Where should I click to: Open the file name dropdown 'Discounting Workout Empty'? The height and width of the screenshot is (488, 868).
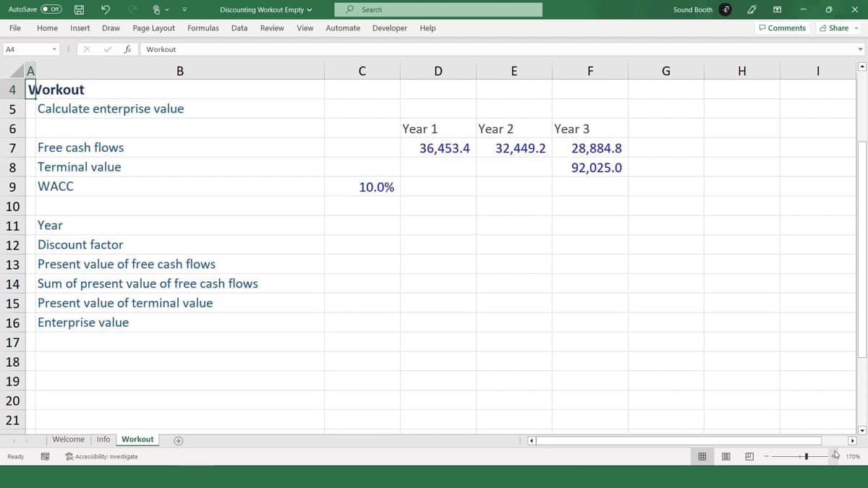coord(266,10)
